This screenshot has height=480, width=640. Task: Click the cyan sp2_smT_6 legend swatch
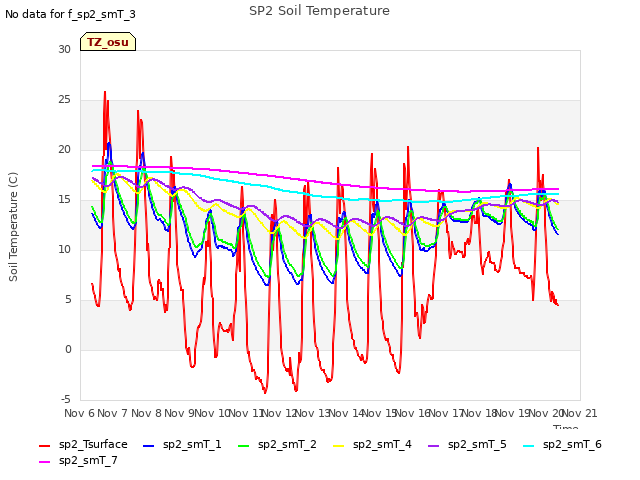[x=529, y=446]
